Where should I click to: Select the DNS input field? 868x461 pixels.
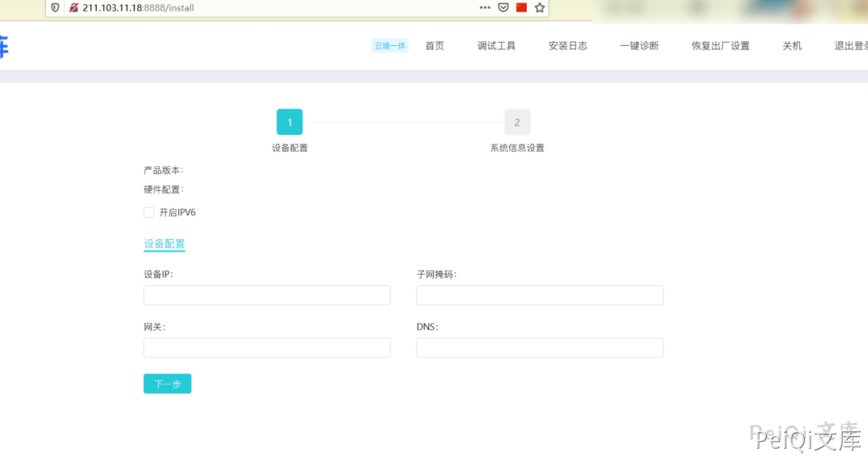tap(539, 348)
